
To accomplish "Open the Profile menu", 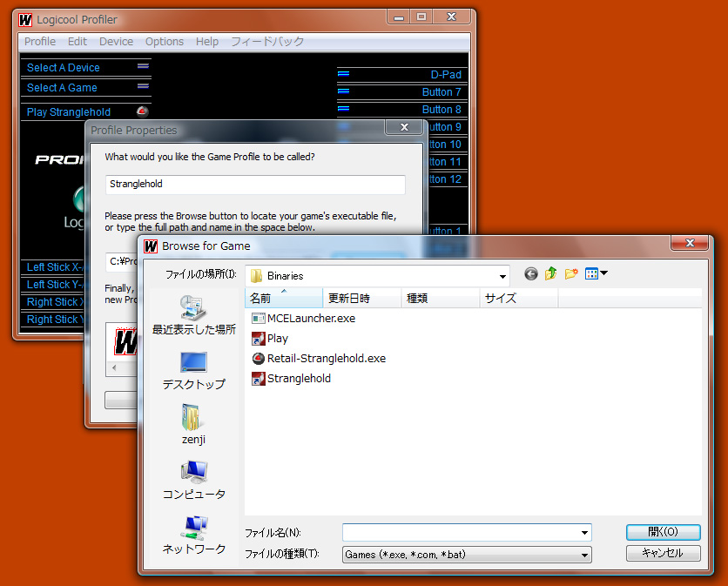I will click(x=40, y=41).
